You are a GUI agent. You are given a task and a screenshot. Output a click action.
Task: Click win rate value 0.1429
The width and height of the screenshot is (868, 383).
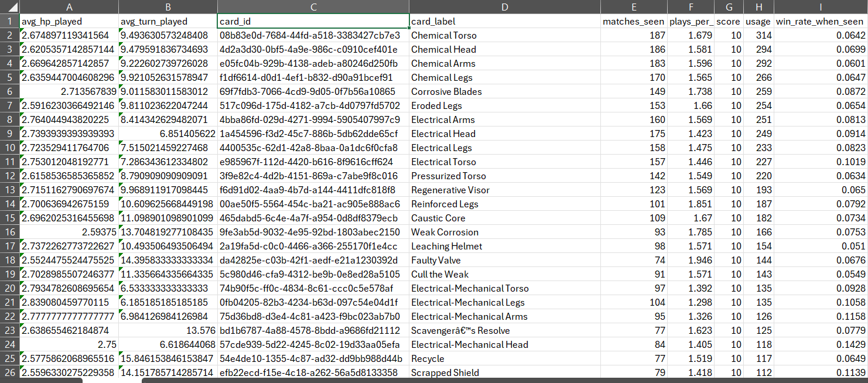[x=821, y=344]
